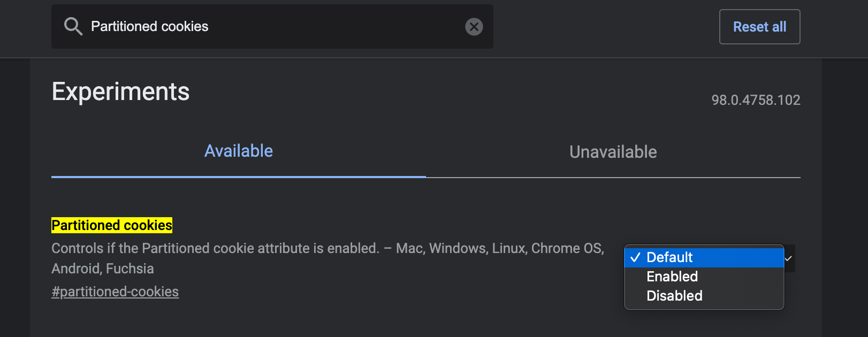Click the highlighted Partitioned cookies title
Screen dimensions: 868x337
point(112,225)
